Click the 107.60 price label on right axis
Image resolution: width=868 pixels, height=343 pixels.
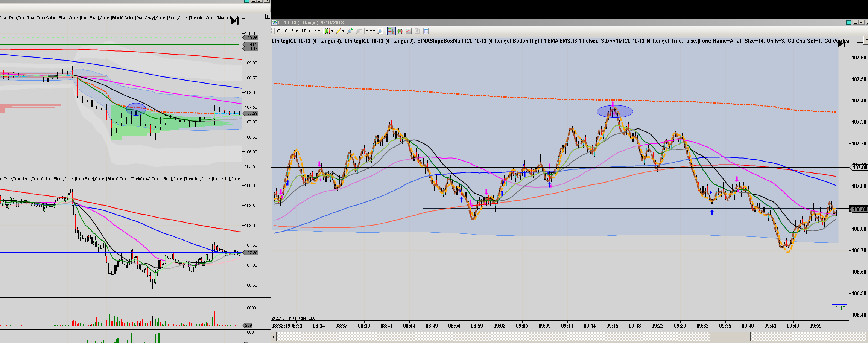859,58
